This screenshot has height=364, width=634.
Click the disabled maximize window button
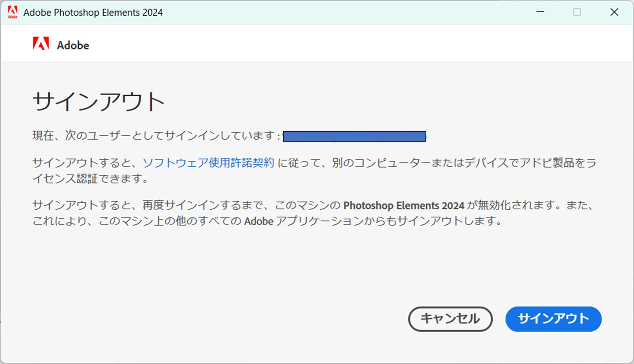click(x=577, y=12)
